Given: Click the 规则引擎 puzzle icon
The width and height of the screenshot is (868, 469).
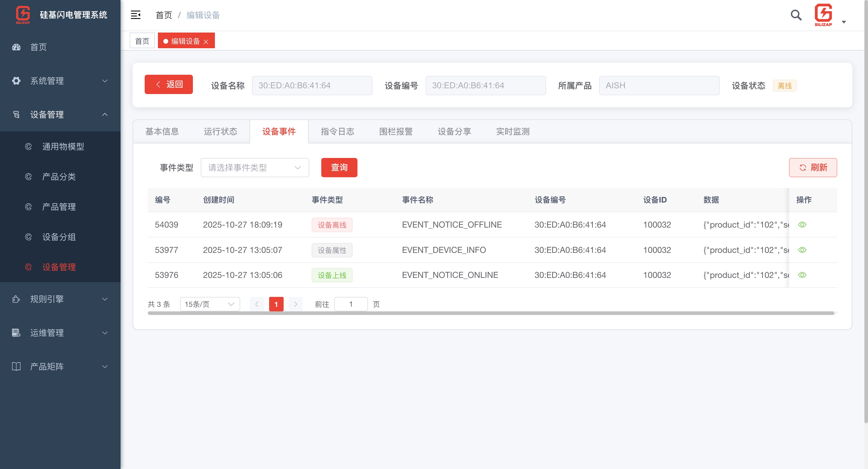Looking at the screenshot, I should tap(16, 299).
